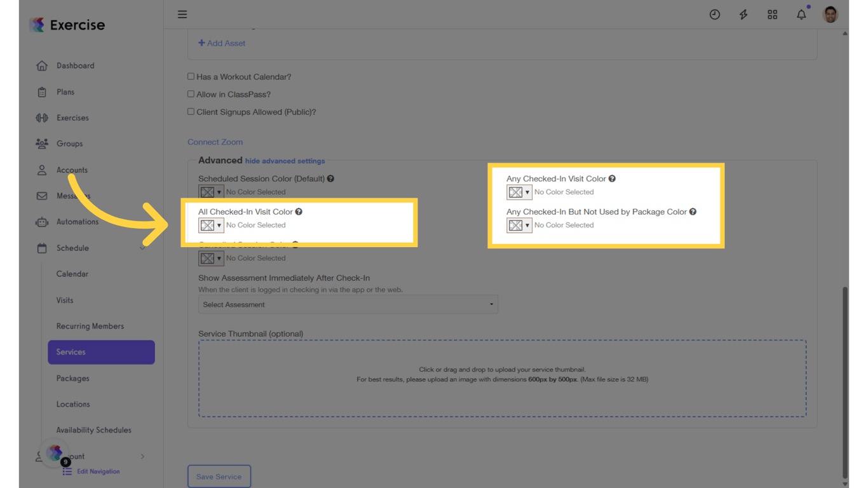Open the Calendar menu item
This screenshot has width=868, height=488.
(x=72, y=274)
